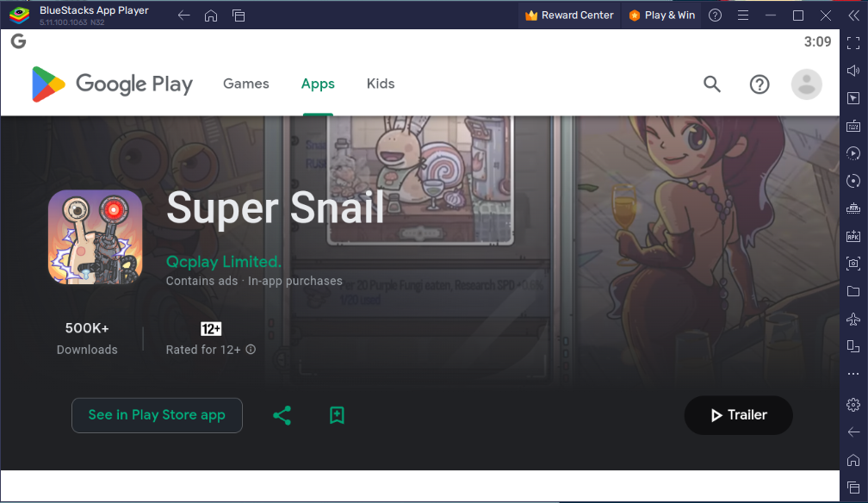Open recent apps icon in title bar
Screen dimensions: 868x503
239,16
